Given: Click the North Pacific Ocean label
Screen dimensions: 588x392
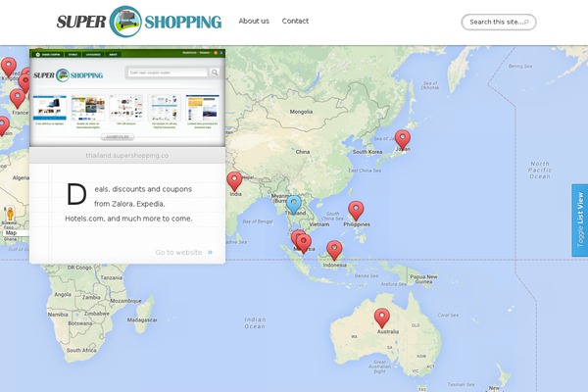Looking at the screenshot, I should click(x=540, y=170).
